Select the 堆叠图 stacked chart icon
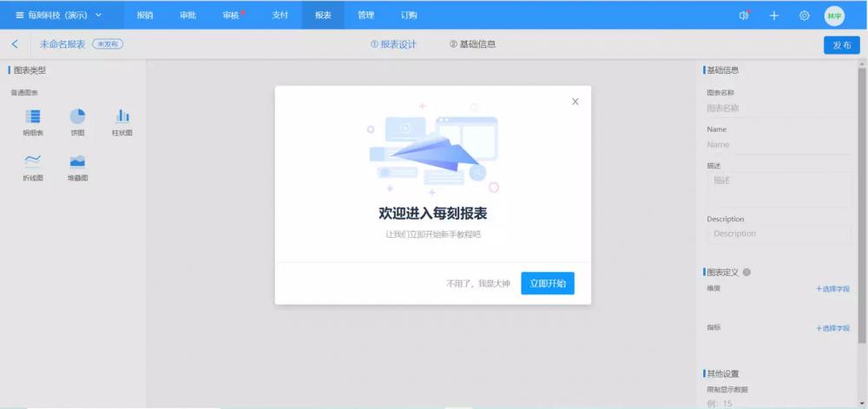868x409 pixels. tap(77, 161)
